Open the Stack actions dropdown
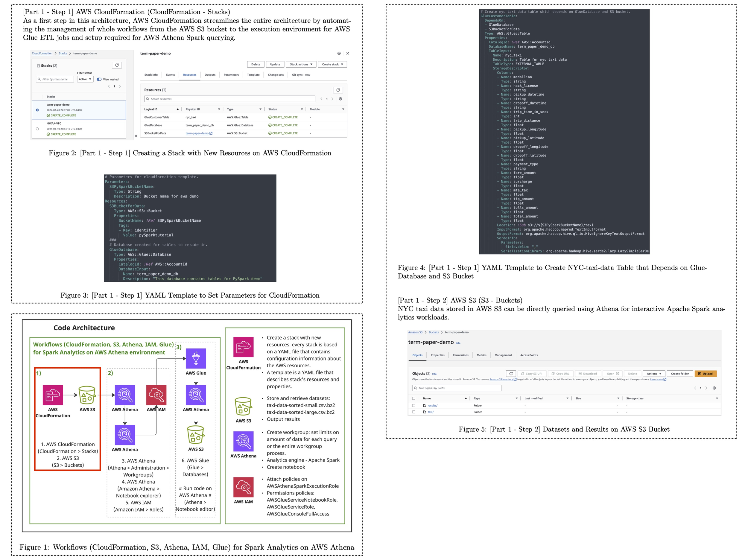The height and width of the screenshot is (560, 748). click(x=301, y=64)
